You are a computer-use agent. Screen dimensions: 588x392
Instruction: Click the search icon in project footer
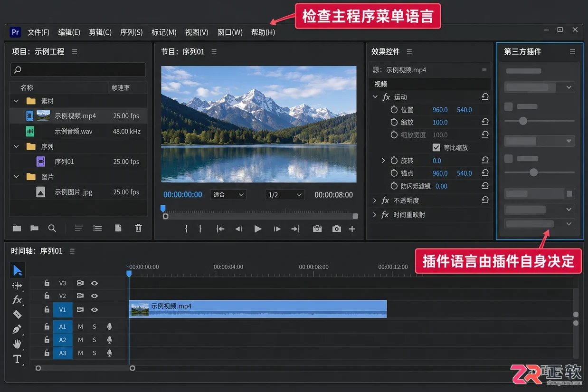52,228
